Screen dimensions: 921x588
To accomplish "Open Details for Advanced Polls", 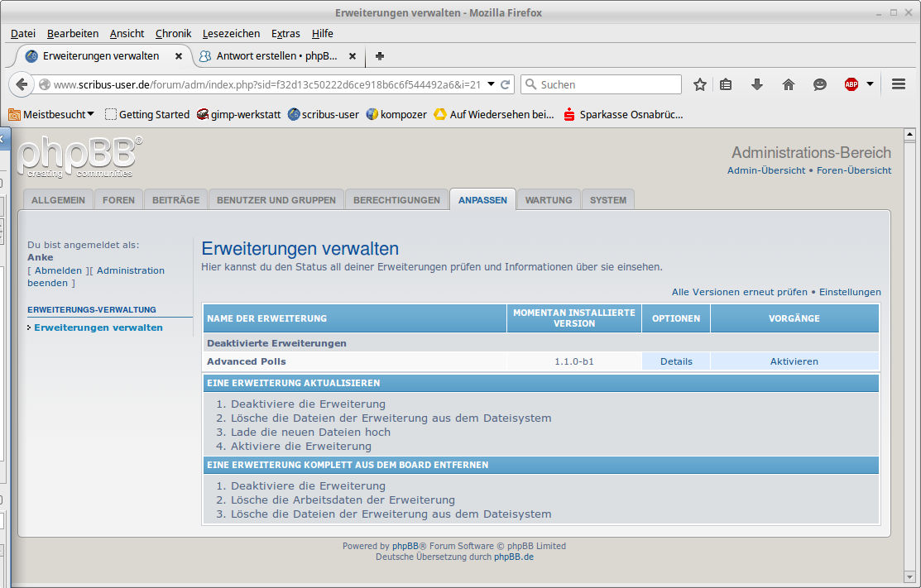I will tap(676, 361).
